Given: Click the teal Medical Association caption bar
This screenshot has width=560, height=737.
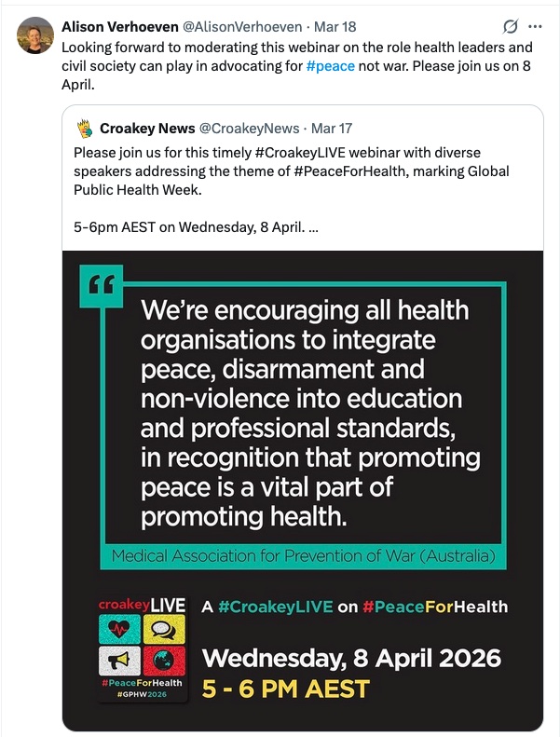Looking at the screenshot, I should click(x=308, y=557).
